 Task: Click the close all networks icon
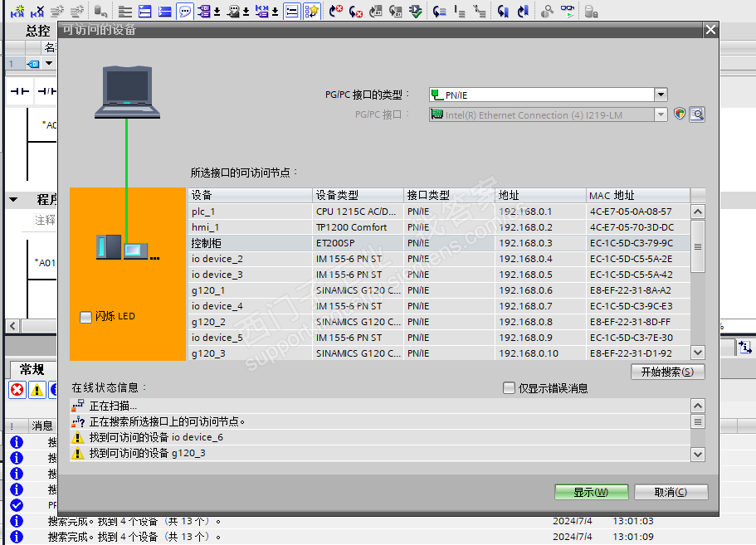(165, 11)
